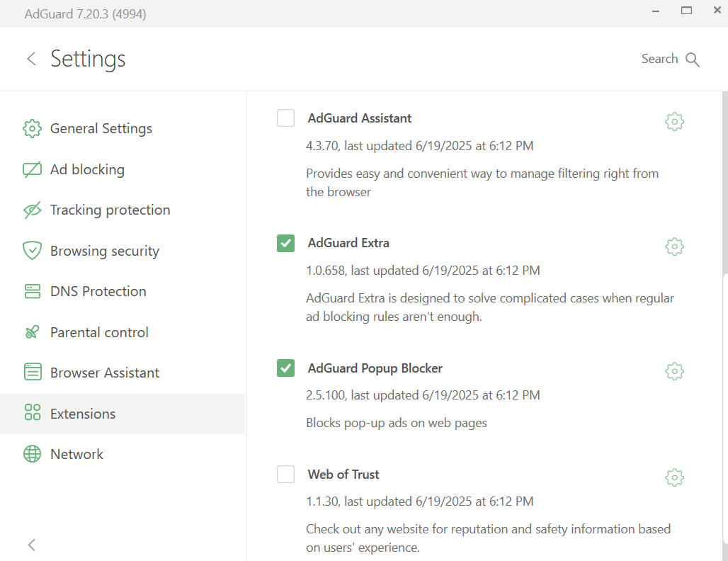Click the 'Provides easy and convenient way' description
The image size is (728, 561).
pyautogui.click(x=482, y=183)
